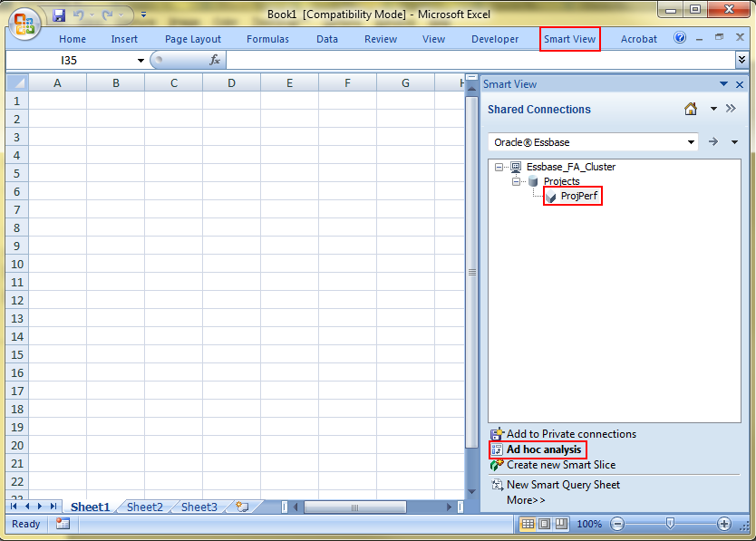Switch to Page Break Preview in status bar
756x541 pixels.
(x=561, y=524)
